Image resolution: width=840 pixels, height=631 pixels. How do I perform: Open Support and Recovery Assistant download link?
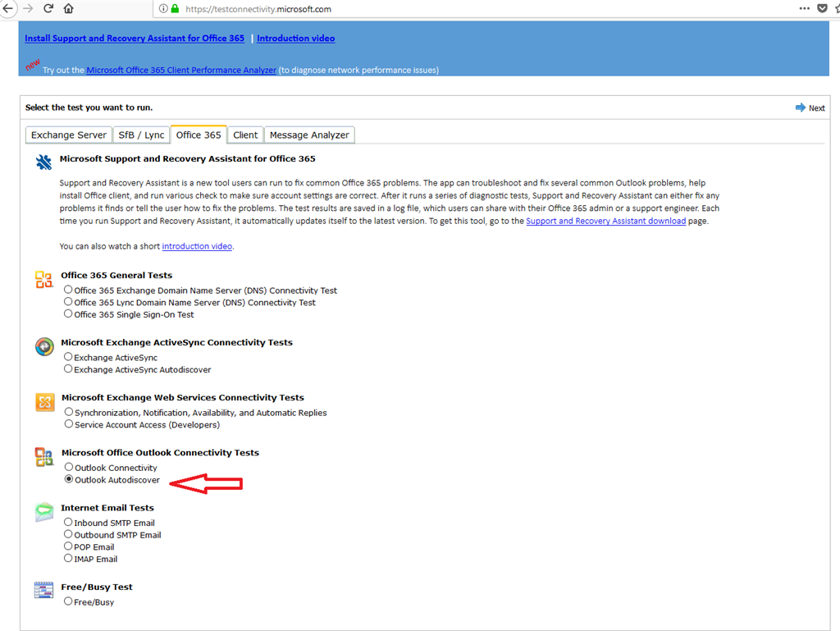(x=606, y=221)
